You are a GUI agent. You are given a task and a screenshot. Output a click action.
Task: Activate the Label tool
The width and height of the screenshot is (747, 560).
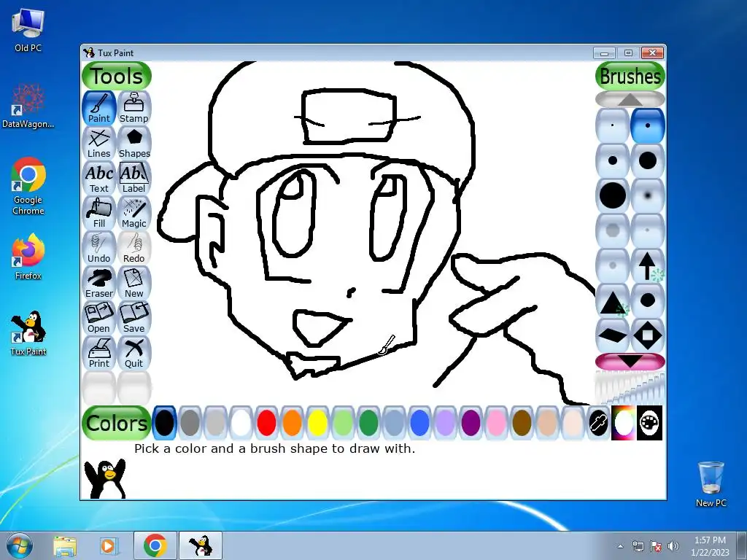tap(134, 178)
